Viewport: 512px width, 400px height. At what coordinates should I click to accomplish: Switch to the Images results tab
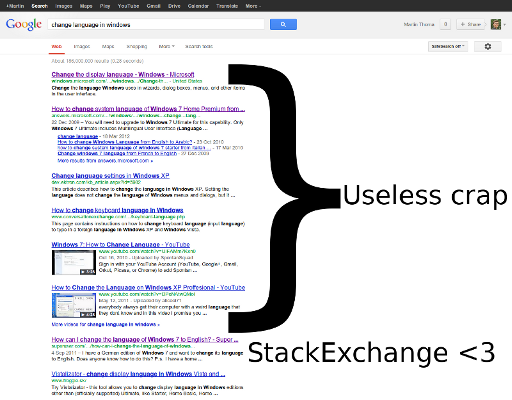pos(82,46)
